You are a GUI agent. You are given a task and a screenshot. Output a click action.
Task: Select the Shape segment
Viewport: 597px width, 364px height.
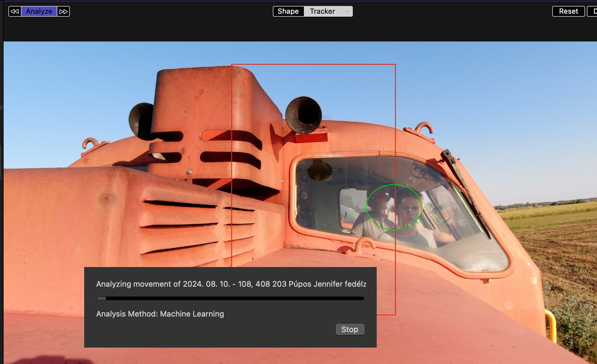pos(288,11)
